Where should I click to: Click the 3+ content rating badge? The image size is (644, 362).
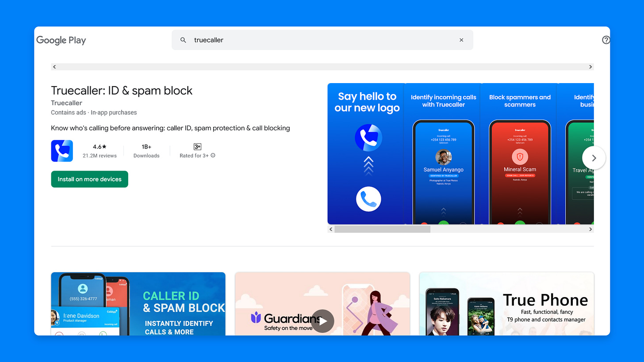click(197, 147)
